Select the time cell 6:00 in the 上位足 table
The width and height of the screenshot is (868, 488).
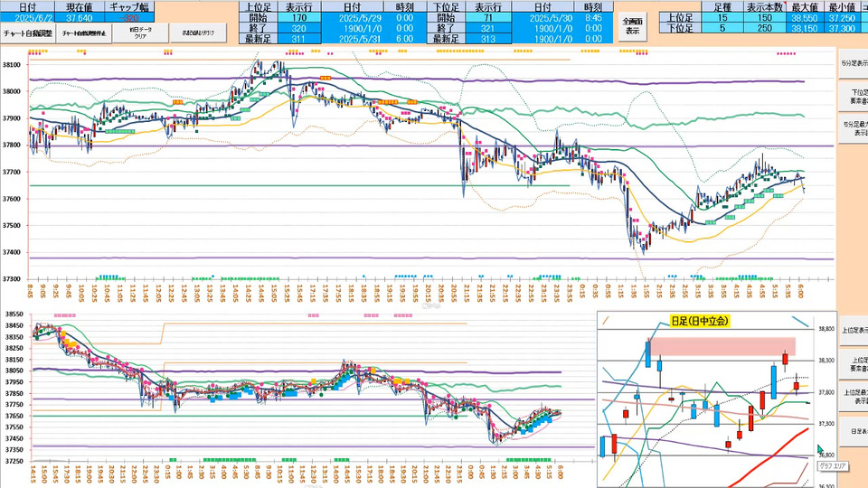point(405,39)
